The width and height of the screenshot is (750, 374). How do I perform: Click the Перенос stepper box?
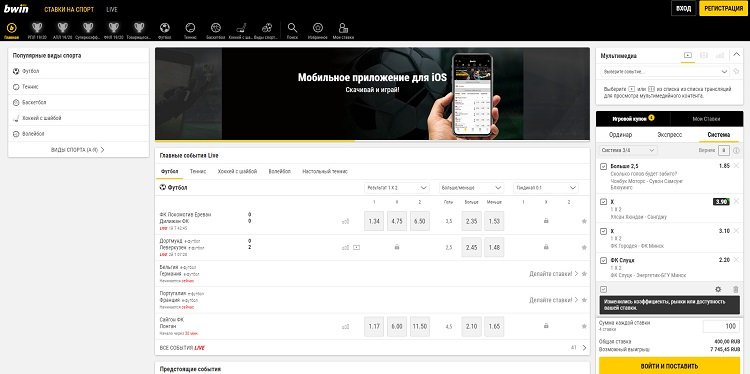[x=724, y=150]
